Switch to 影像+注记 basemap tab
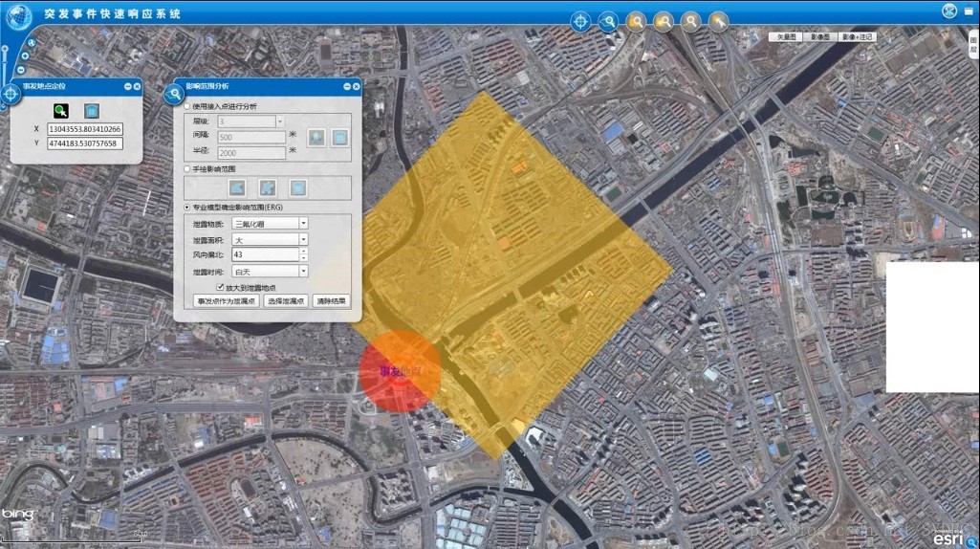 (x=858, y=36)
